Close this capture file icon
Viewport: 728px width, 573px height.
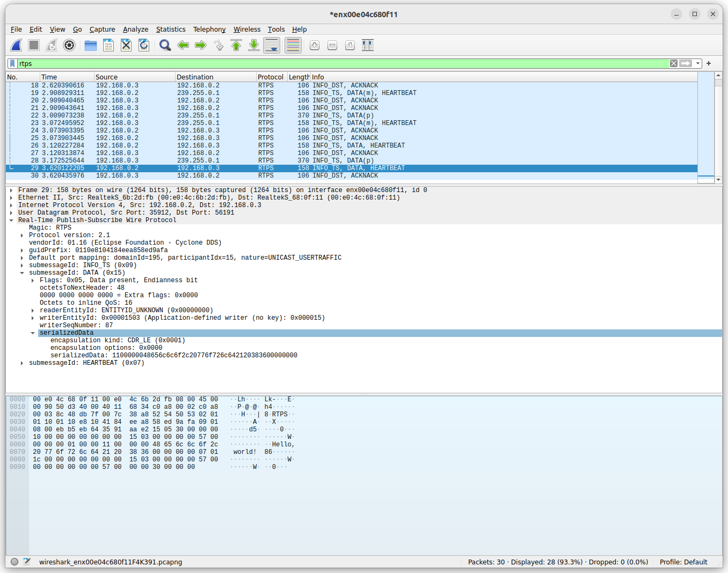[x=126, y=46]
